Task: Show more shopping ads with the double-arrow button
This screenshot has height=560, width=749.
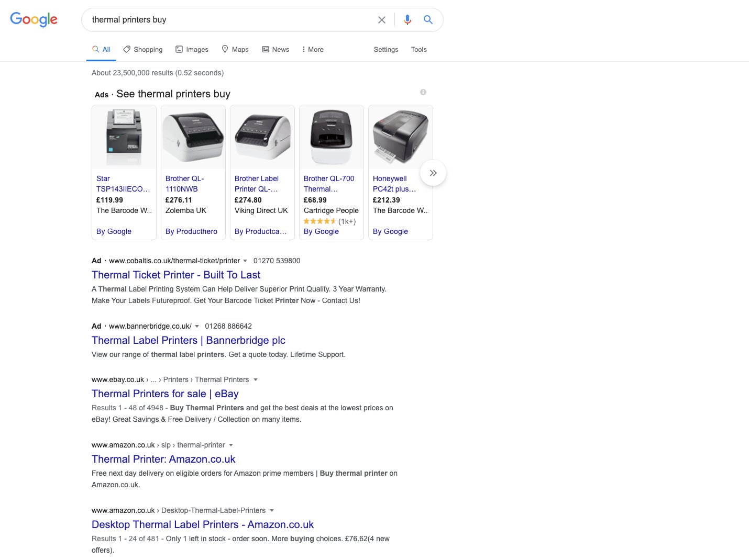Action: pos(433,173)
